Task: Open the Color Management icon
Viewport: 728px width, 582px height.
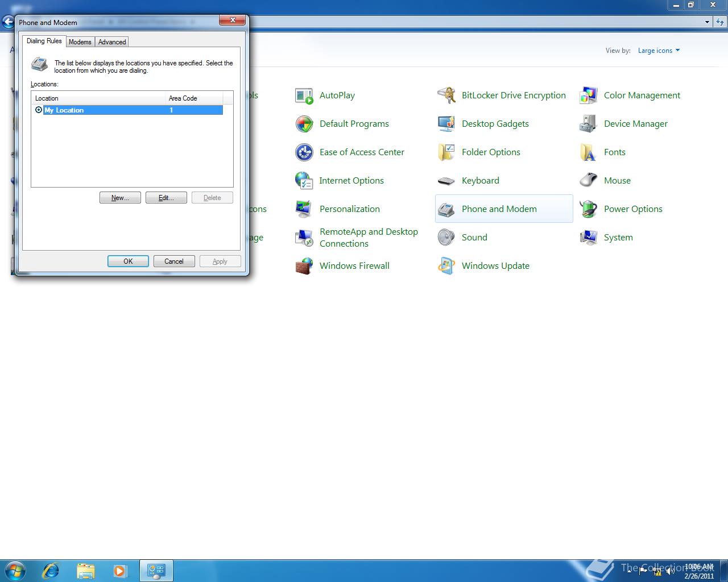Action: pos(589,95)
